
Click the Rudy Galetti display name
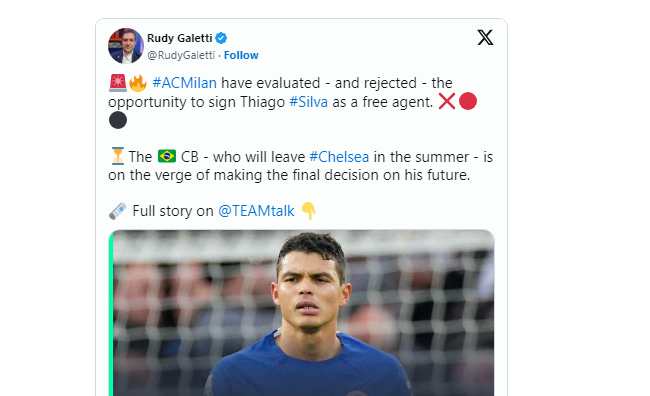point(179,38)
